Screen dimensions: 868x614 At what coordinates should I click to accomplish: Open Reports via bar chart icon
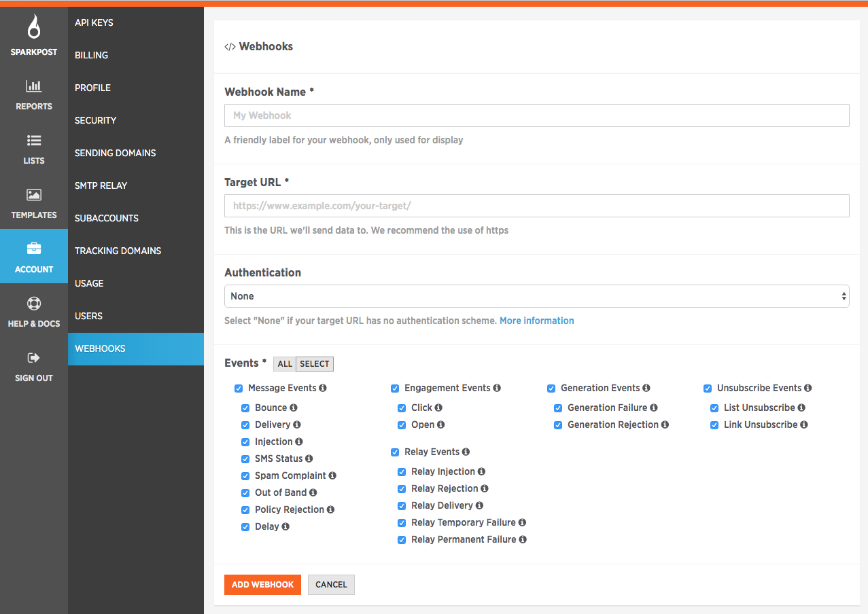pyautogui.click(x=34, y=86)
